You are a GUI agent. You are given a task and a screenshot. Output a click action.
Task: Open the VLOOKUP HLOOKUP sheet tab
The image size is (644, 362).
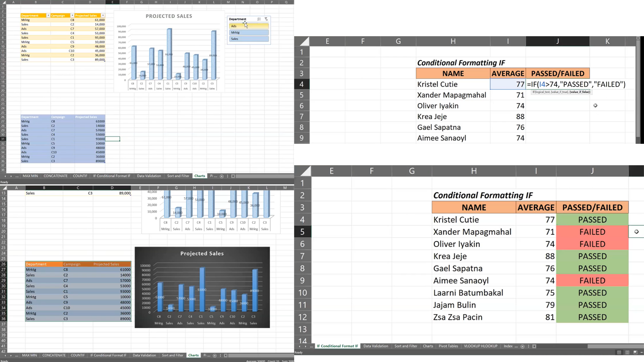[x=480, y=346]
